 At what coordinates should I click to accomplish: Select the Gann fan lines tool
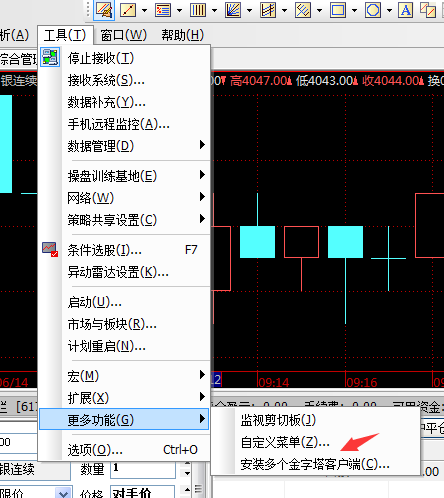tap(233, 10)
